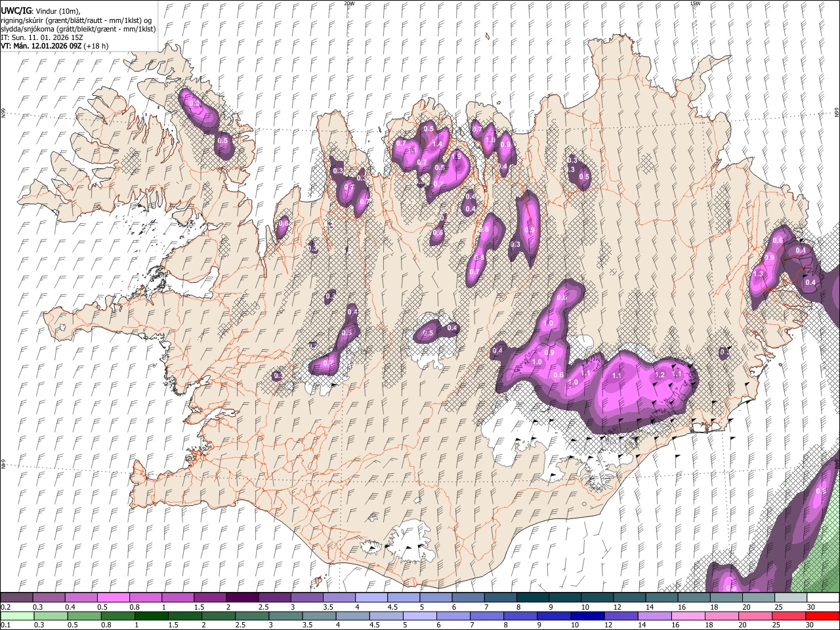
Task: Click the 'IT: Sun. 11. 01. 2026 15Z' line
Action: click(42, 37)
